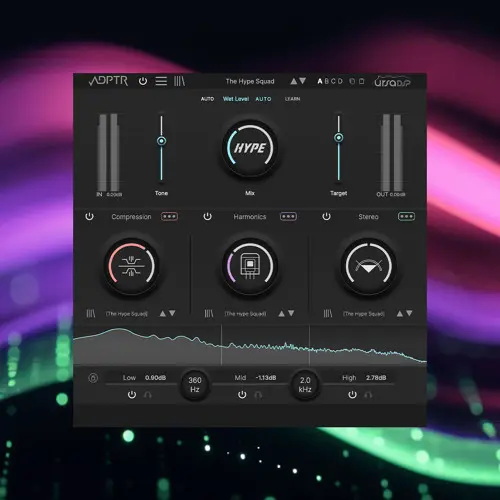Click the copy state icon
The width and height of the screenshot is (500, 500).
click(352, 81)
